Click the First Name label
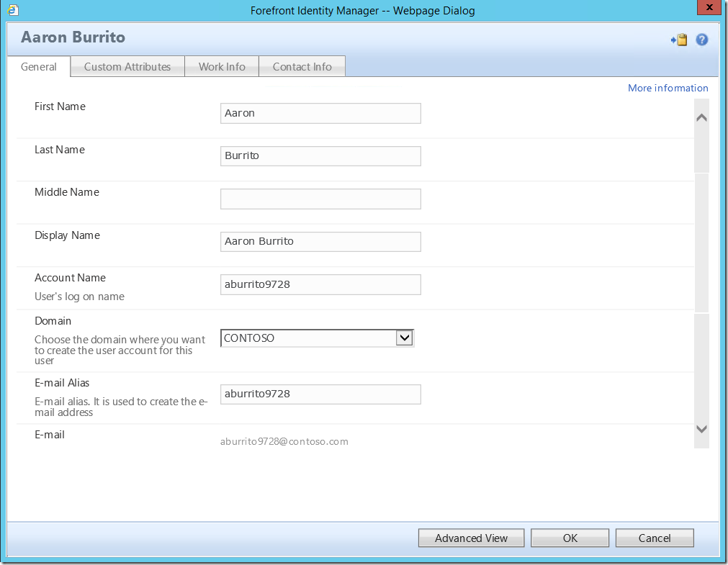This screenshot has height=565, width=728. coord(60,107)
